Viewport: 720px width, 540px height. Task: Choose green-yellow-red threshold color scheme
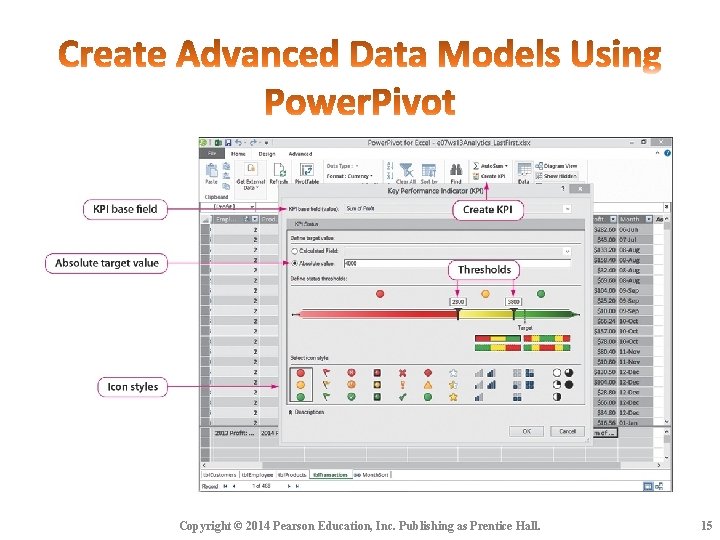pyautogui.click(x=498, y=348)
